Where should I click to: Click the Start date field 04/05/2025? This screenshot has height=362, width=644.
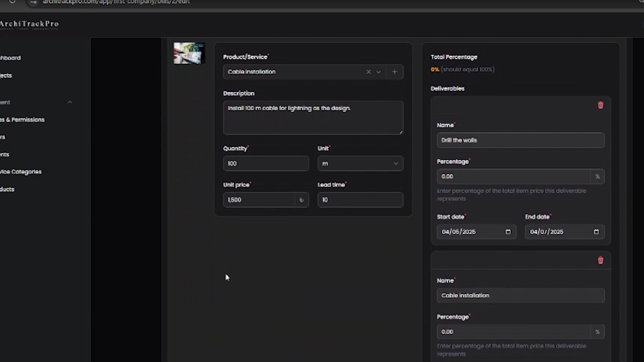coord(476,232)
